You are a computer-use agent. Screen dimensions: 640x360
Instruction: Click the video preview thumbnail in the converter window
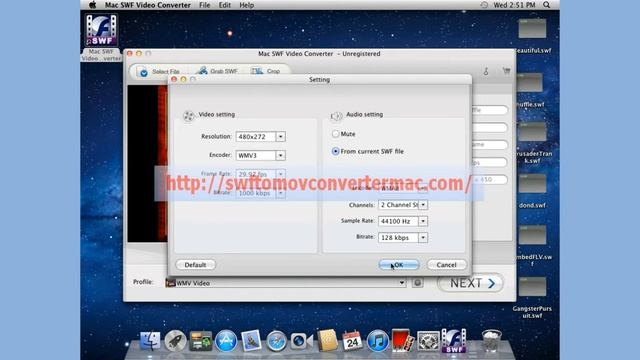coord(148,163)
